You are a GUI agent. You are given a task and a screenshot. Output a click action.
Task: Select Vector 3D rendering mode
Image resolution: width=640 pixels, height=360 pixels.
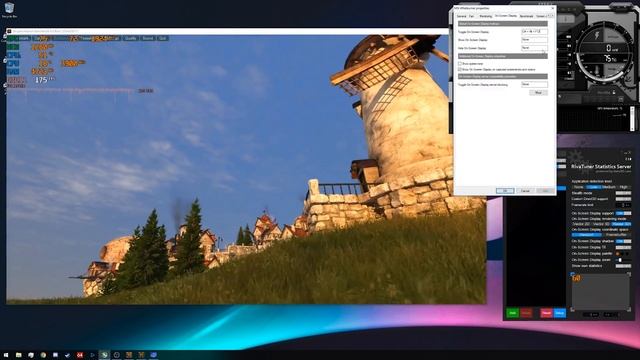click(x=601, y=224)
